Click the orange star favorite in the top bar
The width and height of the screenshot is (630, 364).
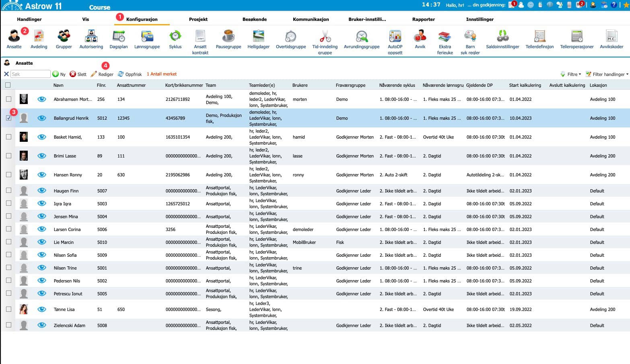[626, 5]
